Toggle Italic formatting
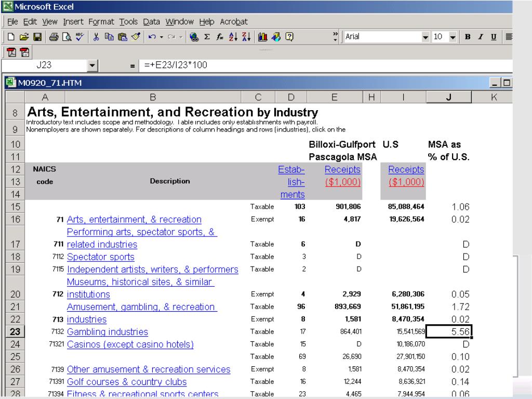 (481, 37)
